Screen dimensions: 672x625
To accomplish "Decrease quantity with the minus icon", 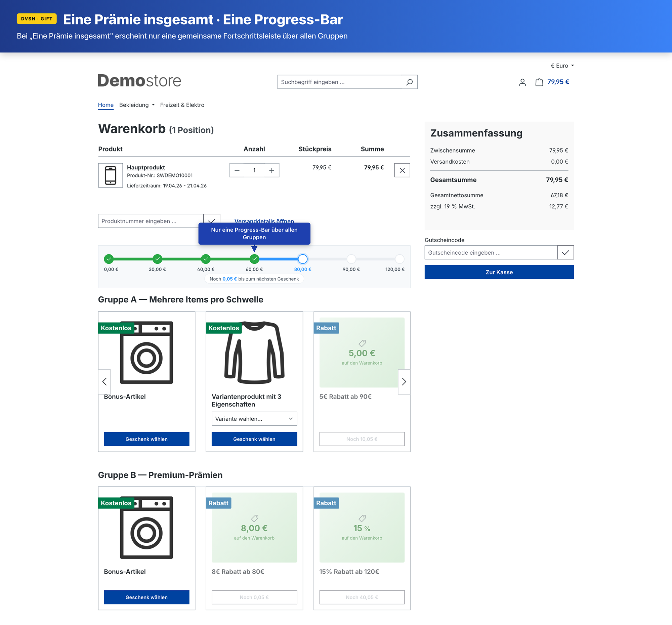I will click(237, 170).
